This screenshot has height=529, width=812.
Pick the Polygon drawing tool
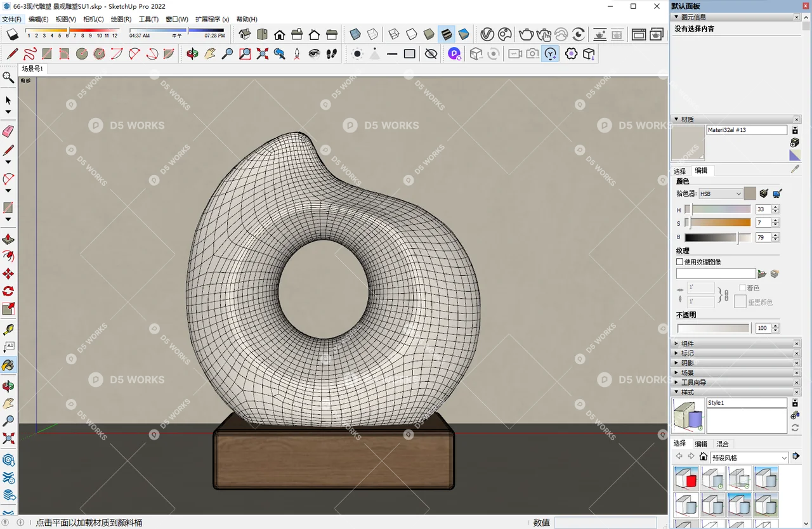99,54
